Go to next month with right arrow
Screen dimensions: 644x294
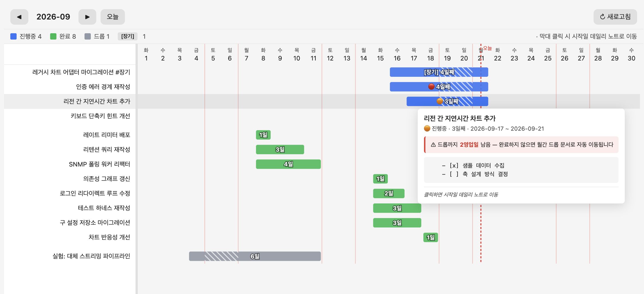pyautogui.click(x=87, y=17)
